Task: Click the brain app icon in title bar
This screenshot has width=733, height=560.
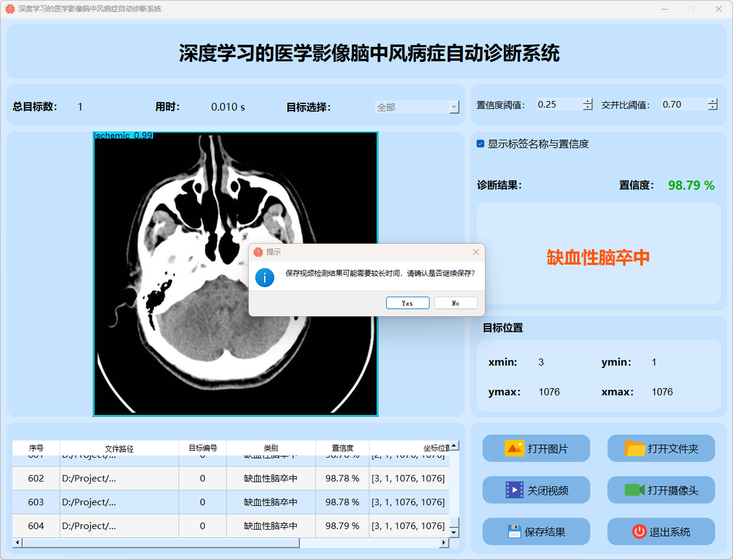Action: (10, 9)
